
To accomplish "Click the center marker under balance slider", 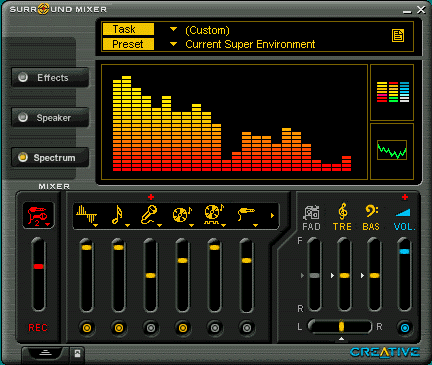I will tap(341, 339).
